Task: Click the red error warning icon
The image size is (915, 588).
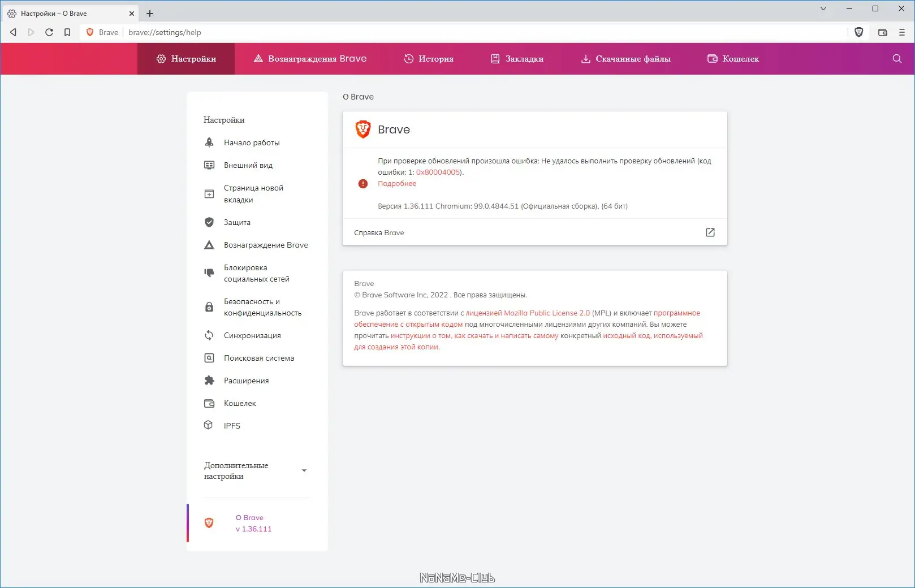Action: point(363,184)
